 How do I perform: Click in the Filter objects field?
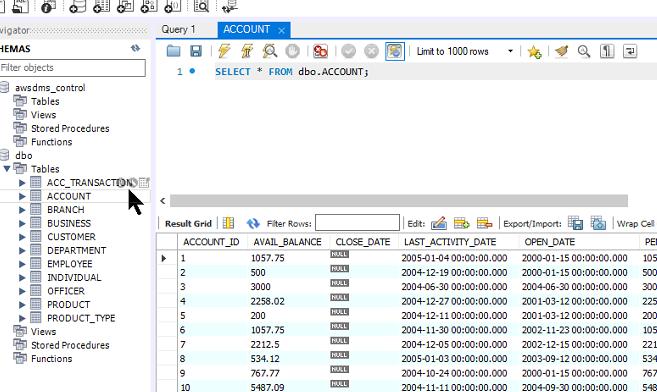coord(73,67)
